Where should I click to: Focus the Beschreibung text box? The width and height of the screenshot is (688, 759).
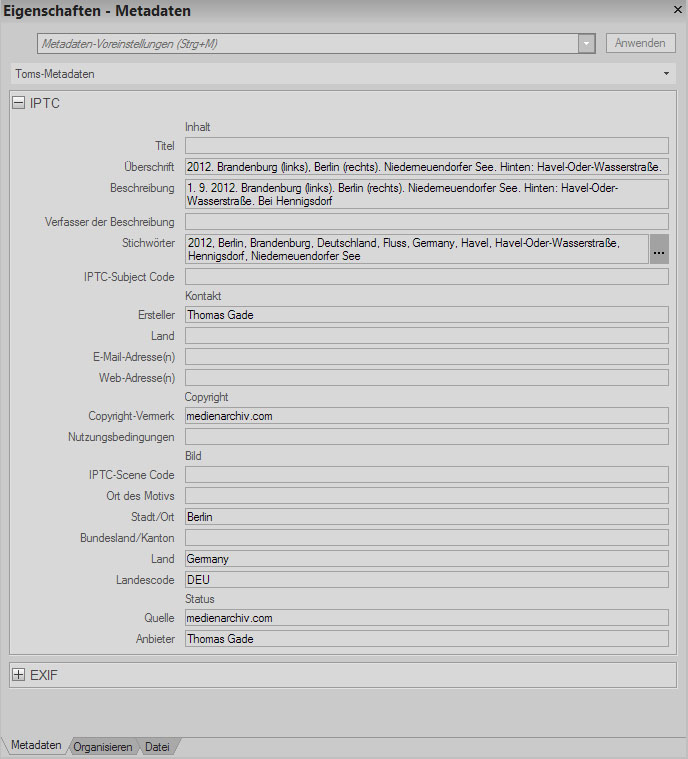(x=426, y=194)
